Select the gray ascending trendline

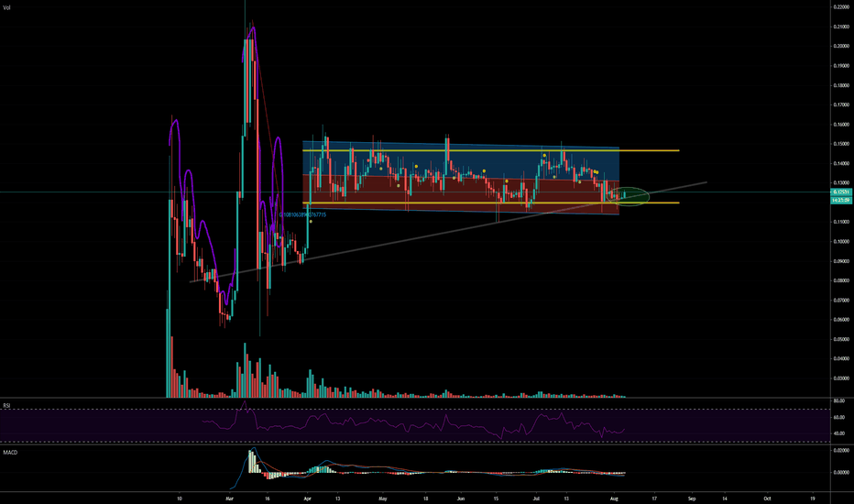coord(448,232)
